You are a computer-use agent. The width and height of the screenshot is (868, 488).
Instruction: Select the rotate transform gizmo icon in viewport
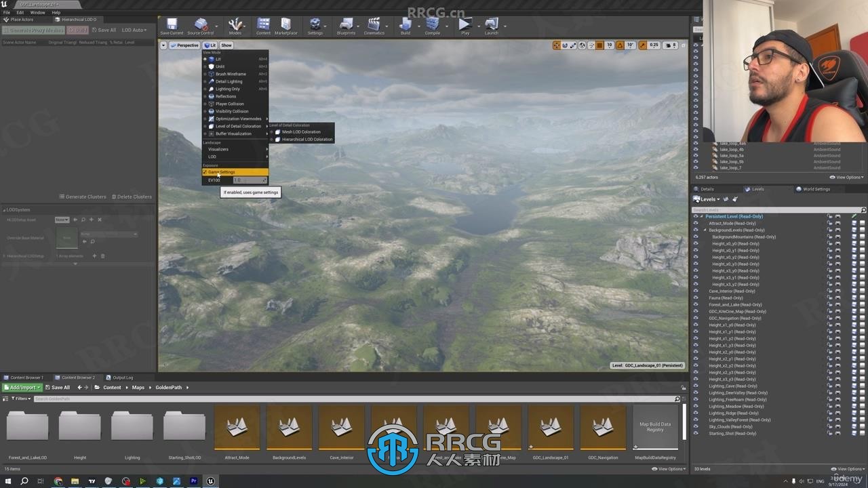click(x=565, y=45)
